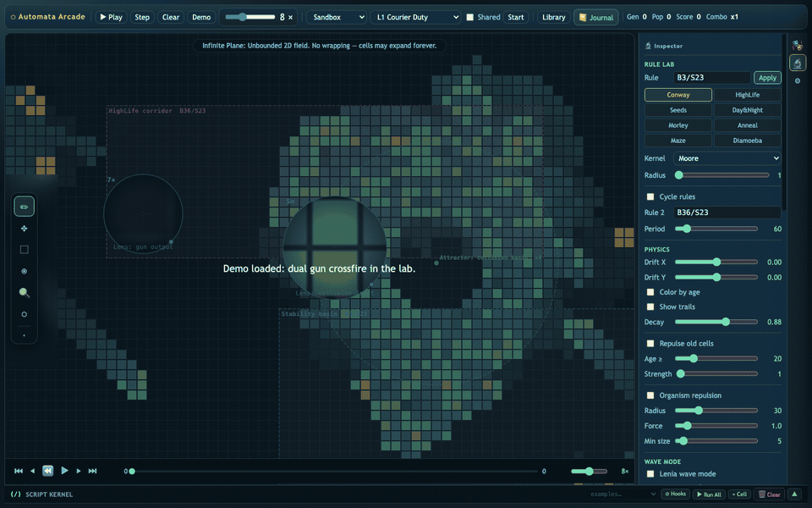
Task: Click the Hooks button in script bar
Action: [x=675, y=494]
